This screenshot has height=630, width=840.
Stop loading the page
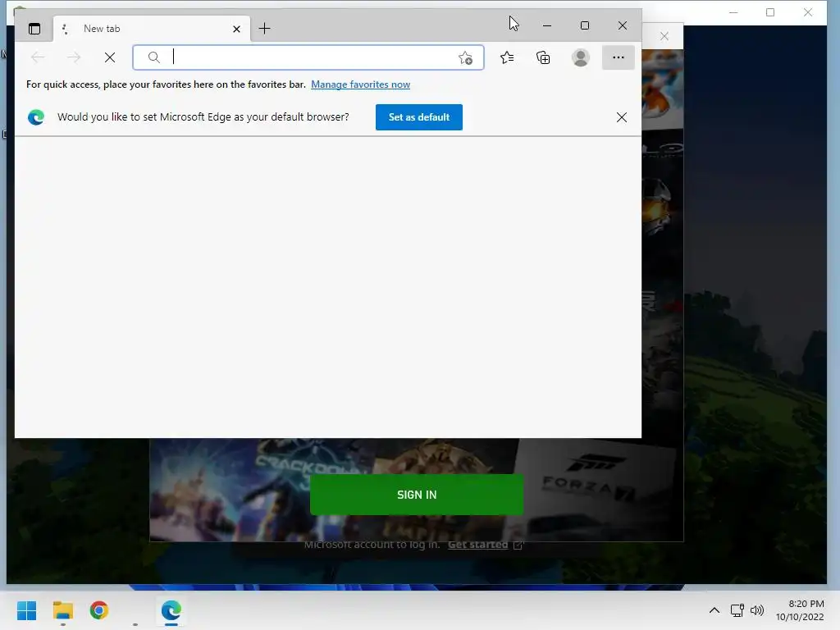coord(110,57)
